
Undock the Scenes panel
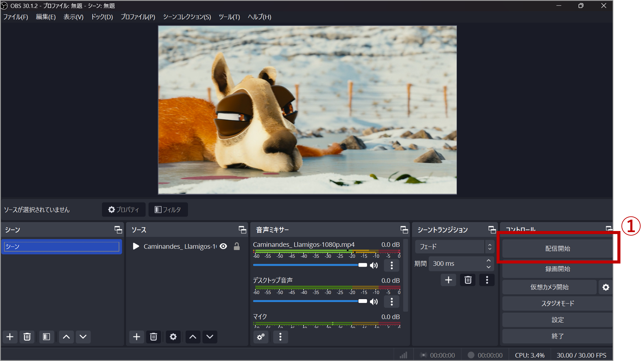(x=118, y=229)
